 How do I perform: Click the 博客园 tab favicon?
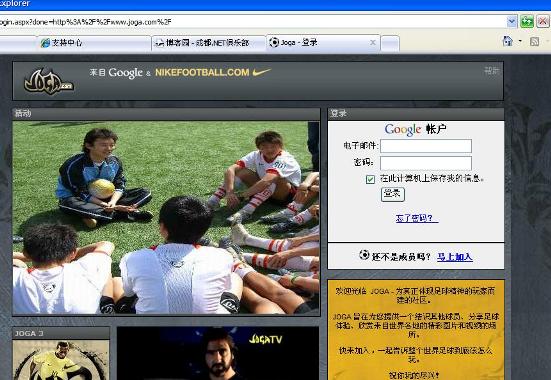(x=160, y=43)
